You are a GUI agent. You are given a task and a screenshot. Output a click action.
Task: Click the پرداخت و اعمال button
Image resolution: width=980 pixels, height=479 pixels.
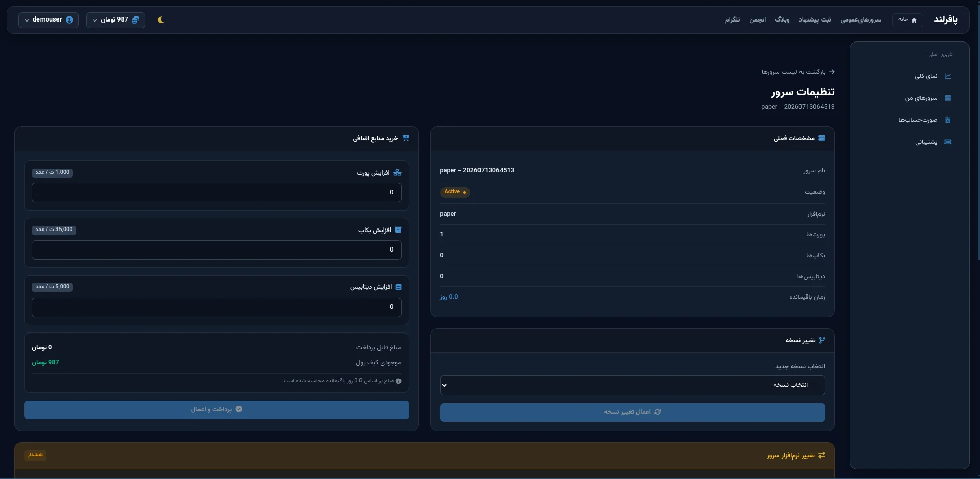216,410
